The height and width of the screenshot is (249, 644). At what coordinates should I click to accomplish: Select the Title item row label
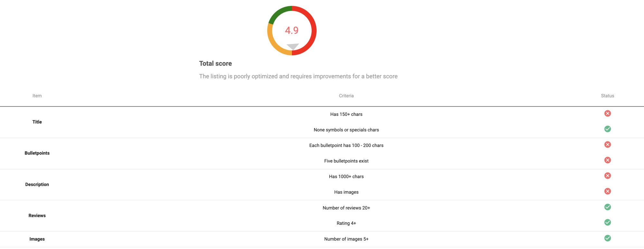[37, 122]
